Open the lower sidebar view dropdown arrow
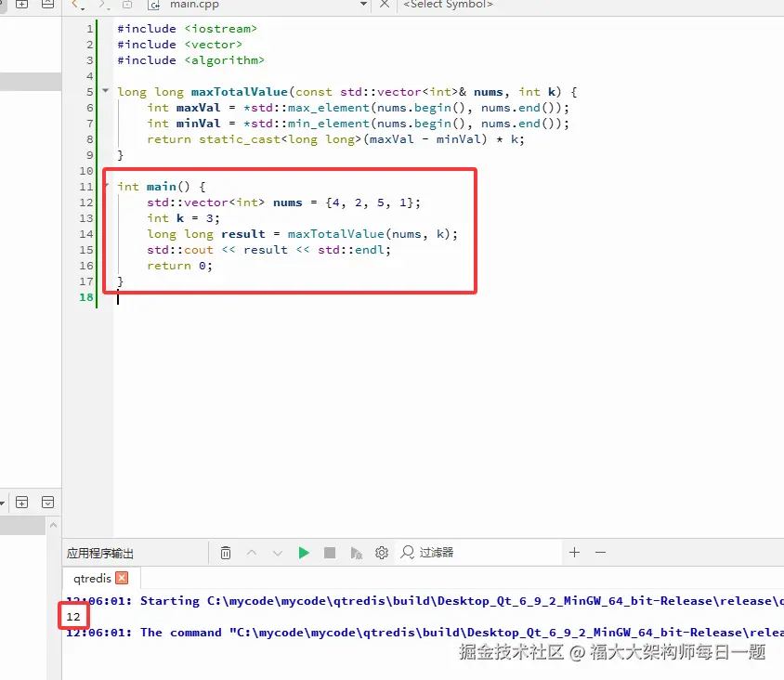The image size is (784, 680). (x=2, y=503)
